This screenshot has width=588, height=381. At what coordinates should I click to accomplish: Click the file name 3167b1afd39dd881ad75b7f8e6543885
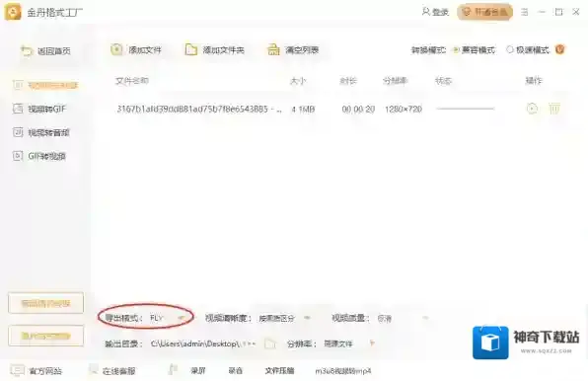click(199, 110)
